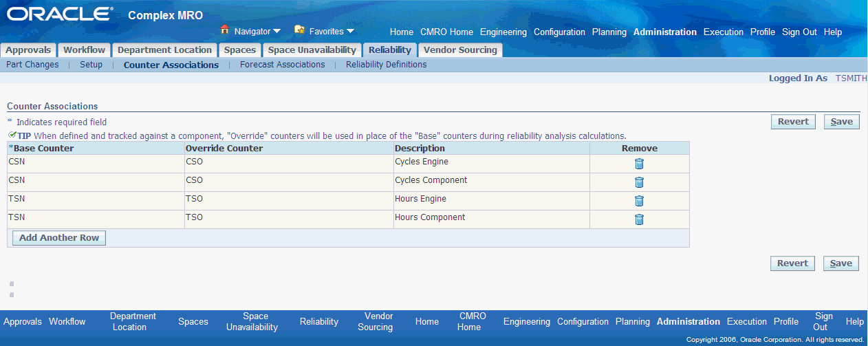Expand the Navigator dropdown arrow
Viewport: 868px width, 346px height.
pos(276,32)
